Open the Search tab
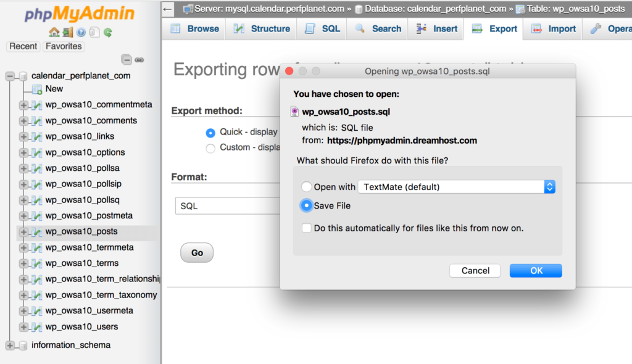This screenshot has width=632, height=364. (378, 29)
